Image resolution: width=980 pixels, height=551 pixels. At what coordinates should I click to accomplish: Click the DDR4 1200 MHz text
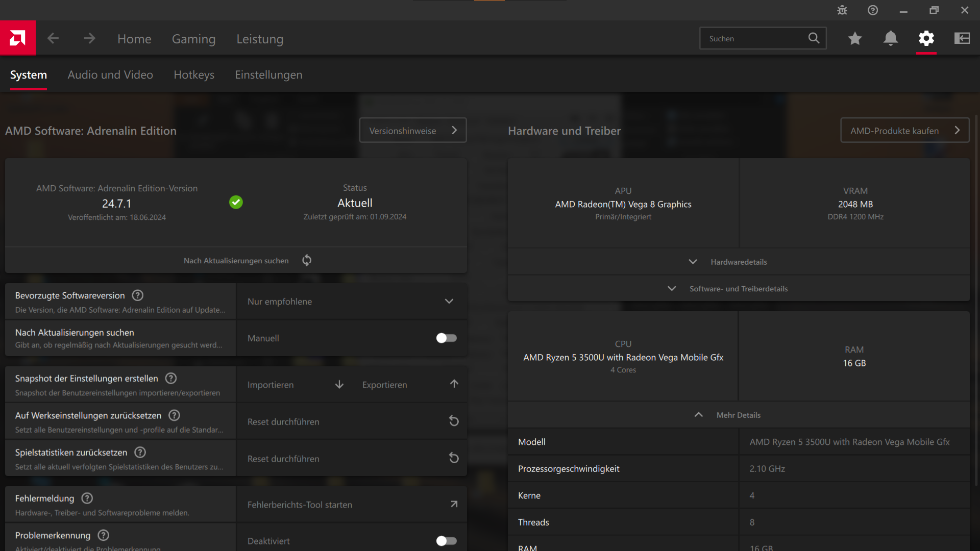click(x=855, y=217)
